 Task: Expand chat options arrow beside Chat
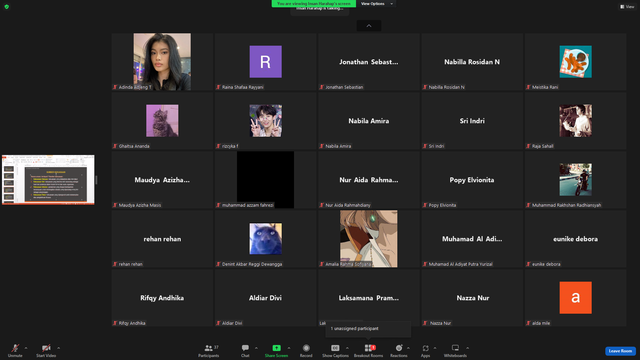pyautogui.click(x=256, y=348)
